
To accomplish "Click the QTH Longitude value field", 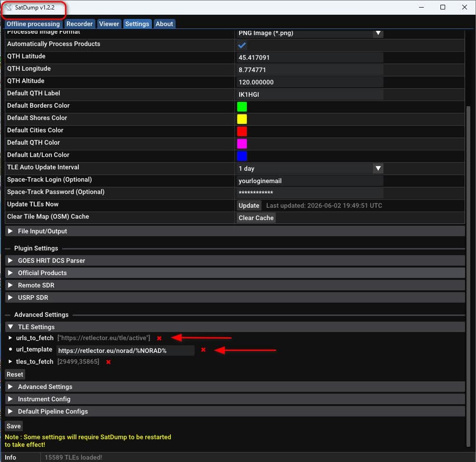I will (310, 70).
